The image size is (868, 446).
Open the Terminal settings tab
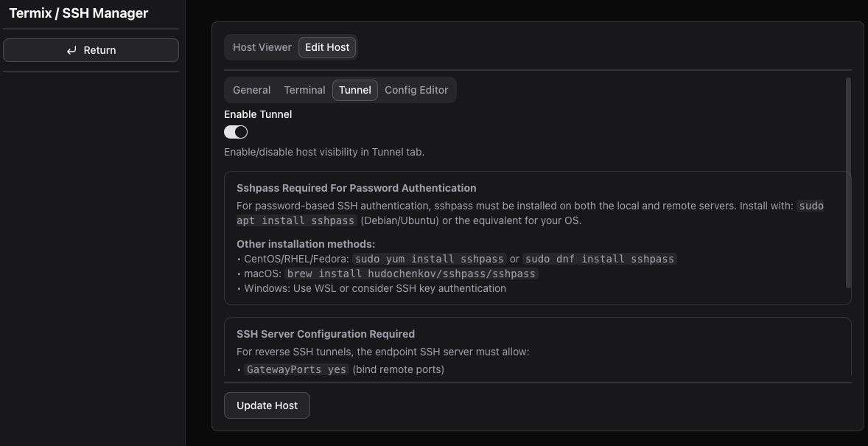pyautogui.click(x=304, y=90)
